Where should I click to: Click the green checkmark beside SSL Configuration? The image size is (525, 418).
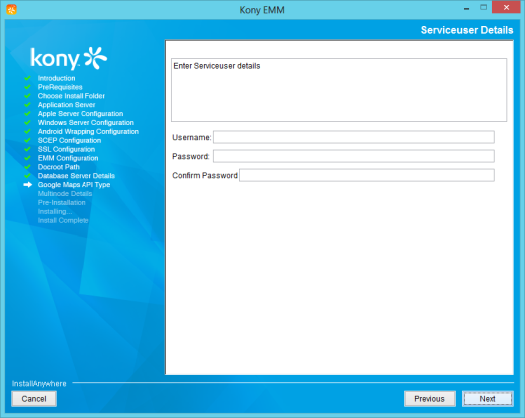pos(27,149)
